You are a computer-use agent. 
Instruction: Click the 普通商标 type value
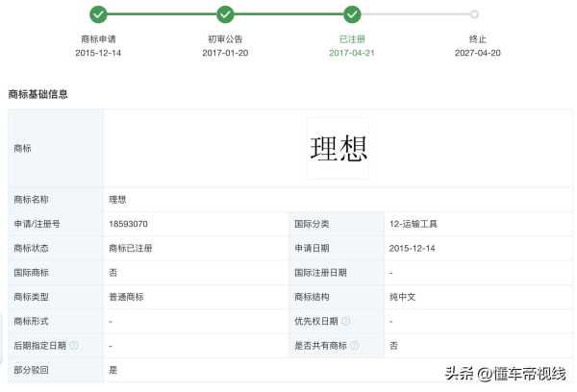click(126, 297)
